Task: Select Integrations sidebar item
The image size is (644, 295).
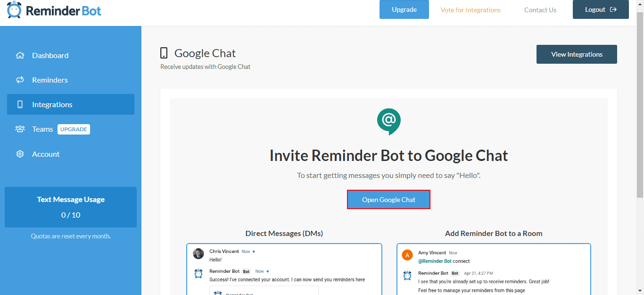Action: click(x=71, y=104)
